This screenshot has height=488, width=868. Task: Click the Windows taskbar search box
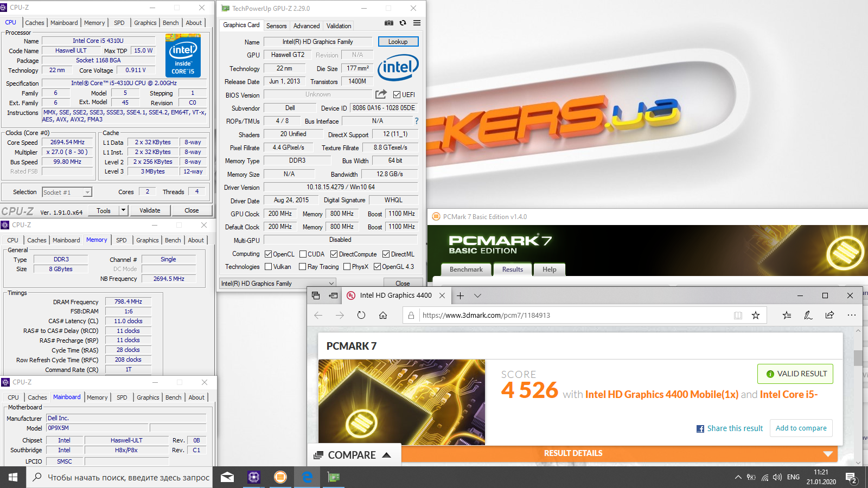point(119,477)
